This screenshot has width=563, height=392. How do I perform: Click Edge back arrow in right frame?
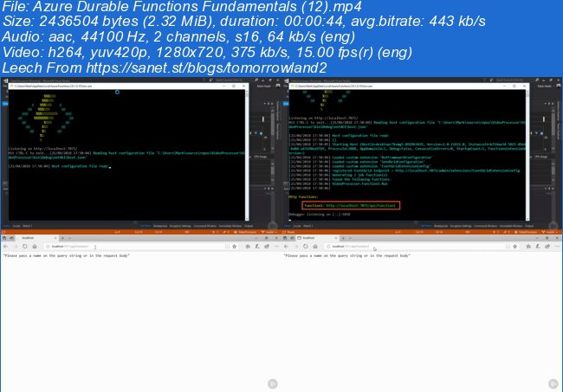click(287, 247)
